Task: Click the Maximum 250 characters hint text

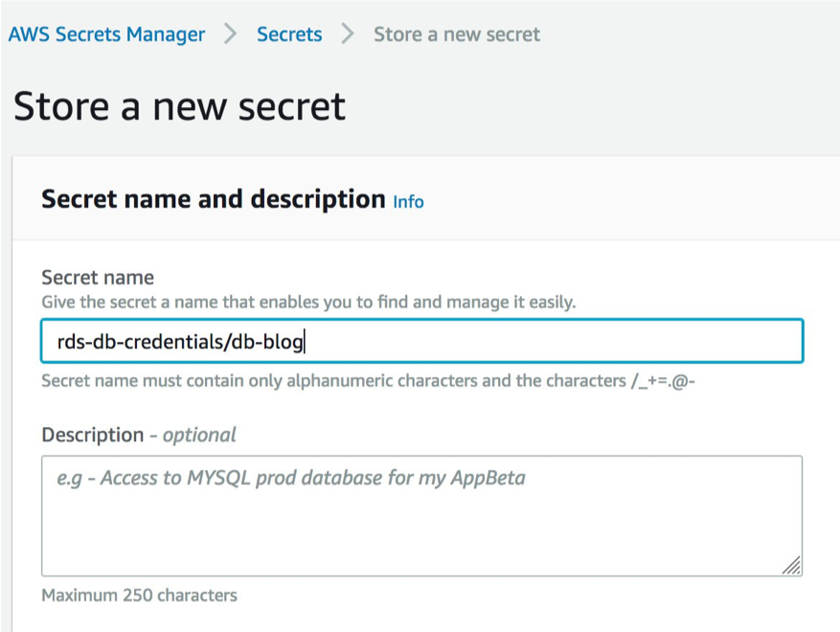Action: click(x=138, y=595)
